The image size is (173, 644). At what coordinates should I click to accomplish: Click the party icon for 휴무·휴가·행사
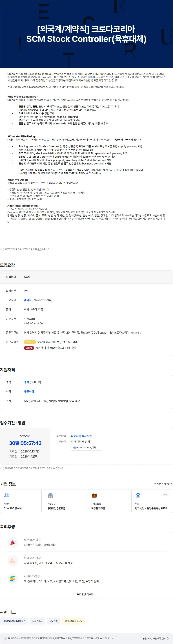(x=13, y=542)
